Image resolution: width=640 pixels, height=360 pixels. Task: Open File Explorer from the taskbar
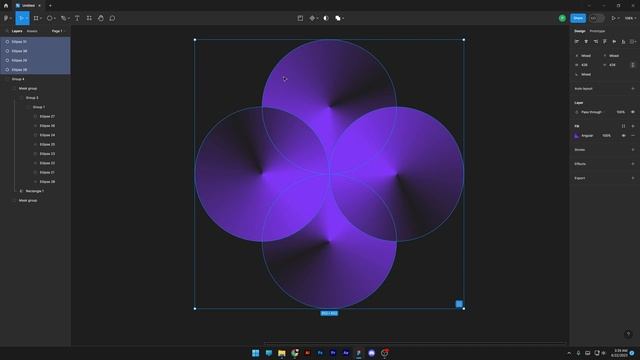click(x=282, y=353)
